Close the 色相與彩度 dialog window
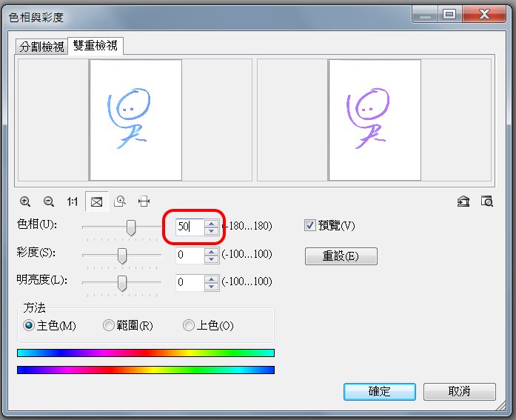The height and width of the screenshot is (420, 516). [484, 14]
